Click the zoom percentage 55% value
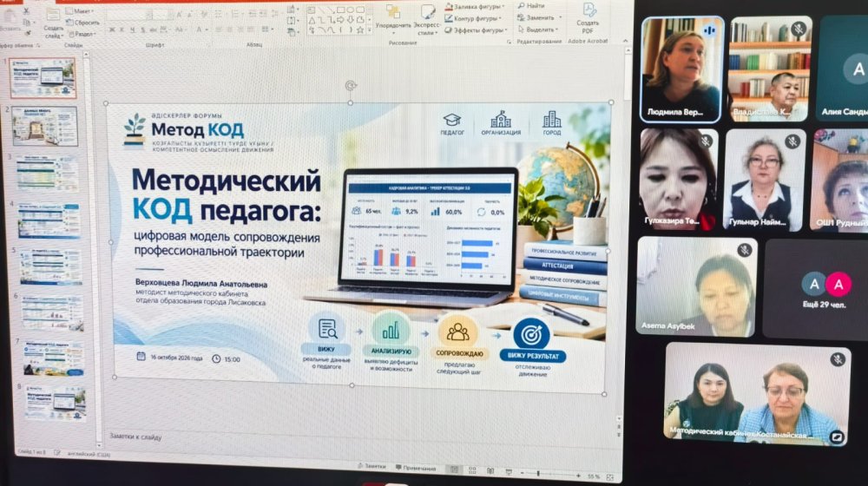 tap(594, 476)
